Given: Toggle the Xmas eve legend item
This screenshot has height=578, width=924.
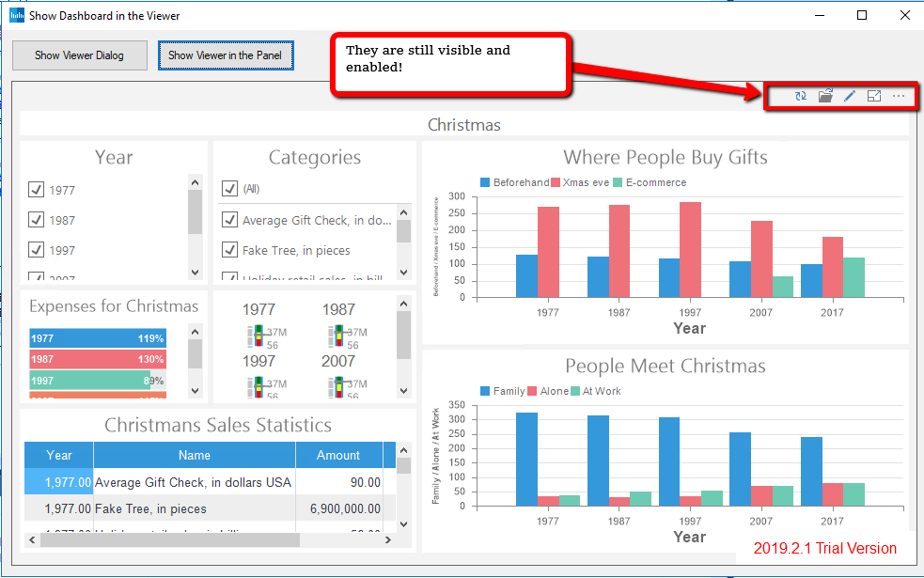Looking at the screenshot, I should tap(580, 182).
